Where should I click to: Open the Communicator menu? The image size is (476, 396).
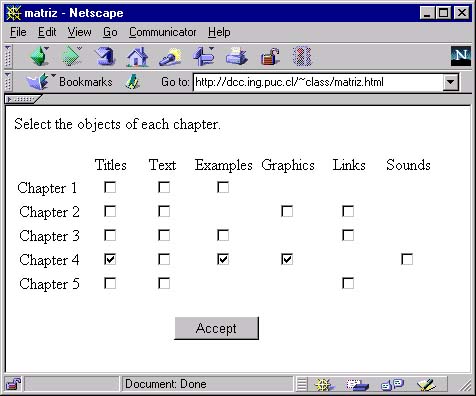(x=162, y=32)
